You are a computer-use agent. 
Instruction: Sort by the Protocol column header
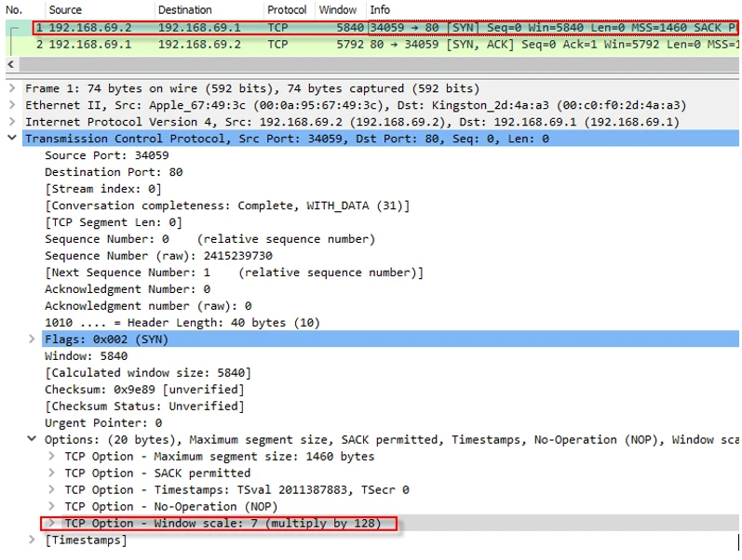(x=287, y=10)
